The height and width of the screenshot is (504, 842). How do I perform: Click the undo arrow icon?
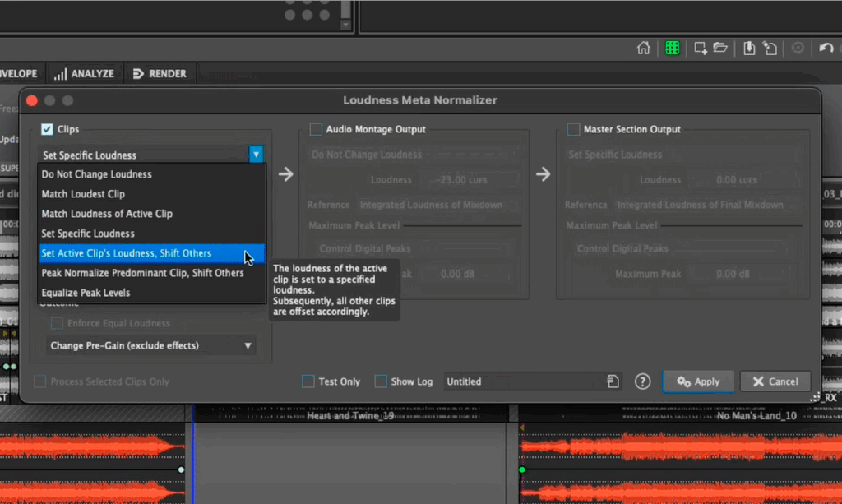(826, 49)
